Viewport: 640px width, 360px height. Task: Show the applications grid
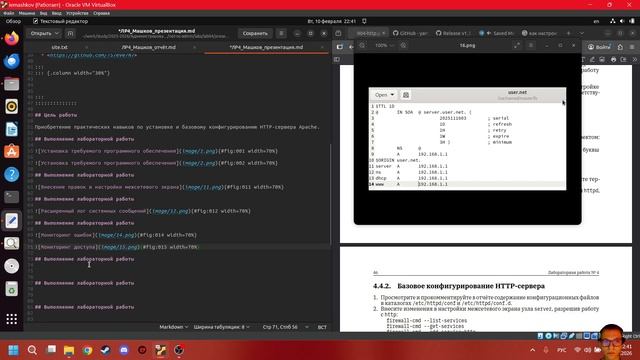click(x=11, y=319)
